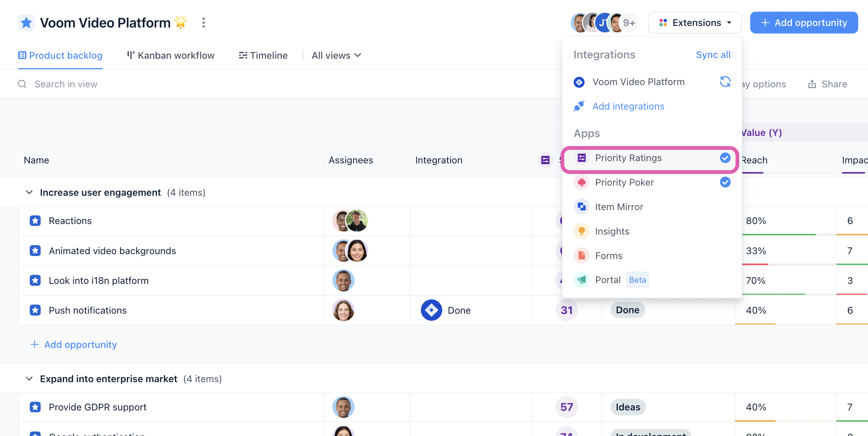Click the Provide GDPR support opportunity name

click(x=97, y=407)
